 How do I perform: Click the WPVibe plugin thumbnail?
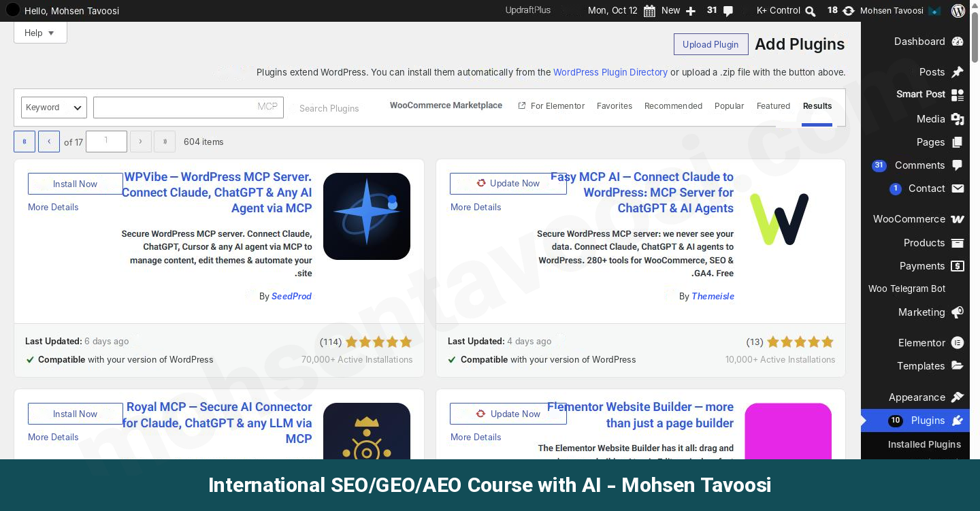(x=367, y=216)
